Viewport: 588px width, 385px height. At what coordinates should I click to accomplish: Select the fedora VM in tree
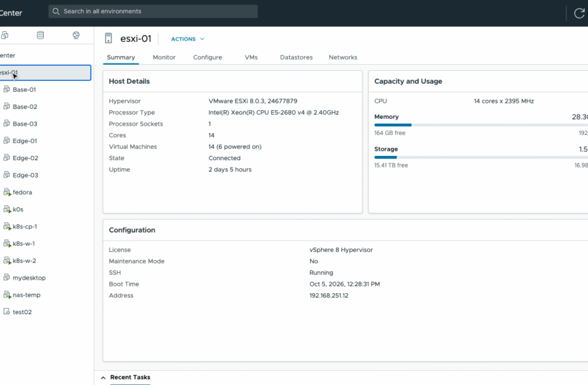22,192
